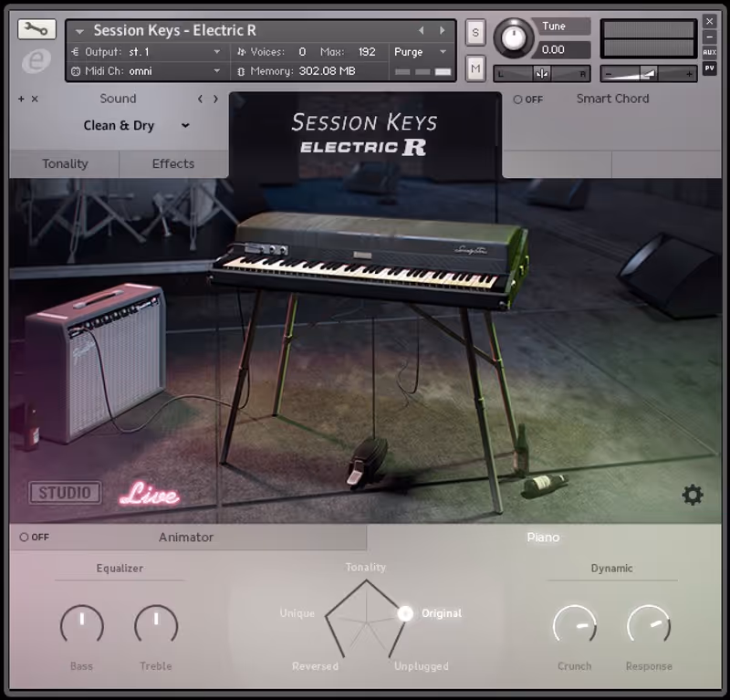The width and height of the screenshot is (730, 700).
Task: Open the Midi Ch omni dropdown
Action: tap(148, 69)
